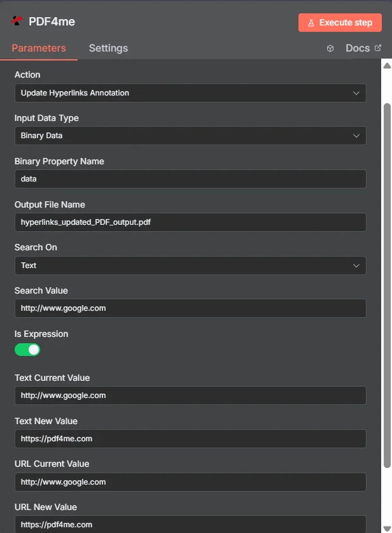This screenshot has height=533, width=392.
Task: Click the external link icon next to Docs
Action: tap(378, 48)
